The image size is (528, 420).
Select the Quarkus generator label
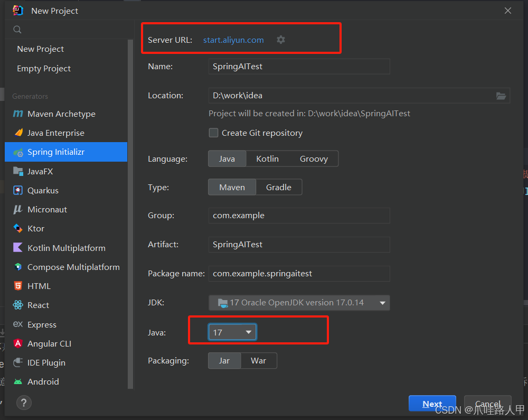point(43,190)
